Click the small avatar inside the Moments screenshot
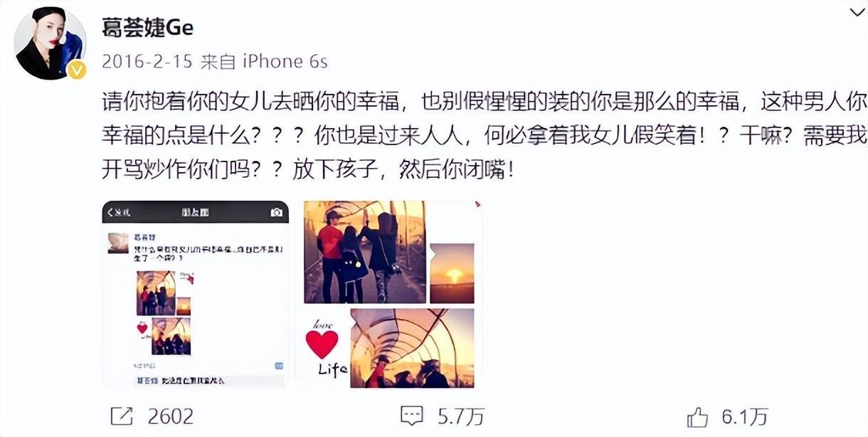Viewport: 868px width, 437px height. coord(118,243)
